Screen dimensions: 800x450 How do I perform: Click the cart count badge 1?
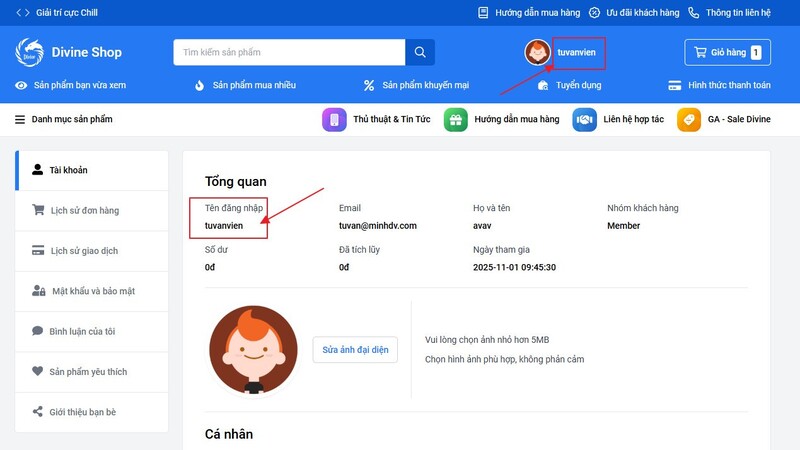pyautogui.click(x=756, y=52)
